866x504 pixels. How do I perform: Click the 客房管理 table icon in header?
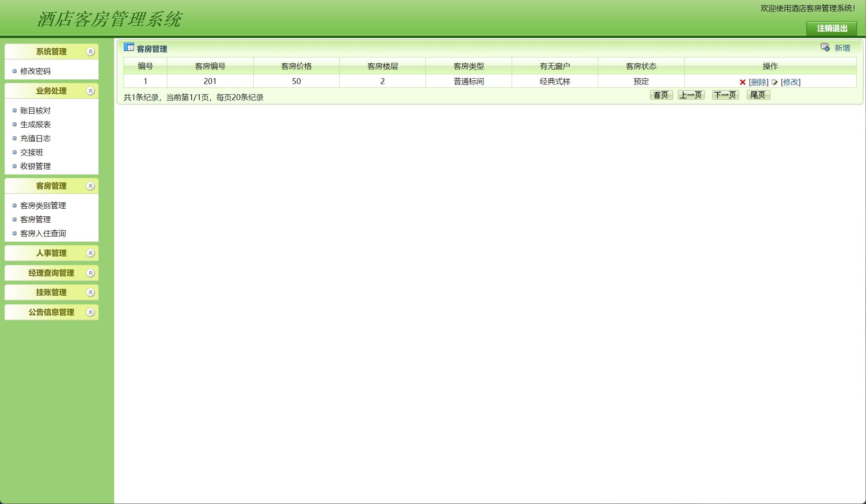129,47
